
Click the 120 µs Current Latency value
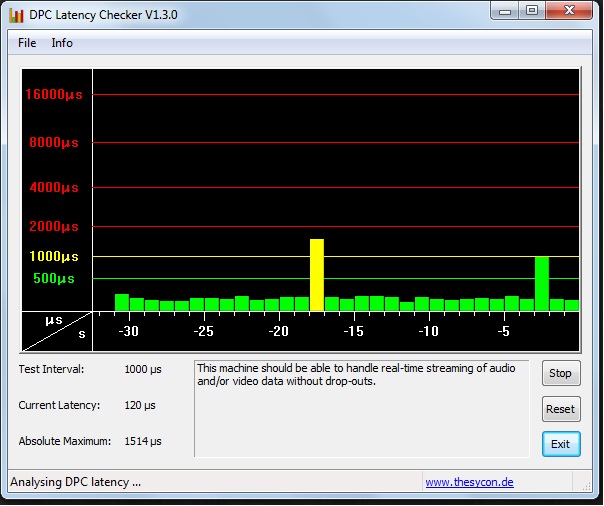140,405
